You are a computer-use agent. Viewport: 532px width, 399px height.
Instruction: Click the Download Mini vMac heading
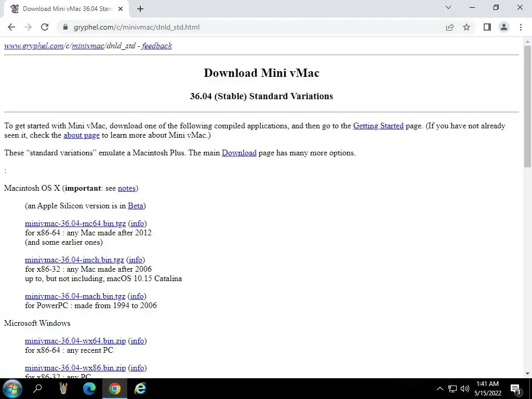coord(262,73)
